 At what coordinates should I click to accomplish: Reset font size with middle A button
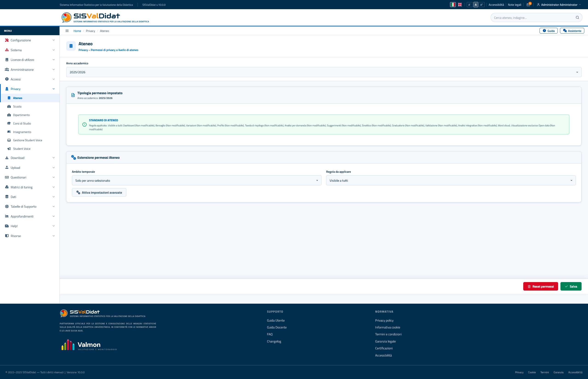click(x=475, y=5)
